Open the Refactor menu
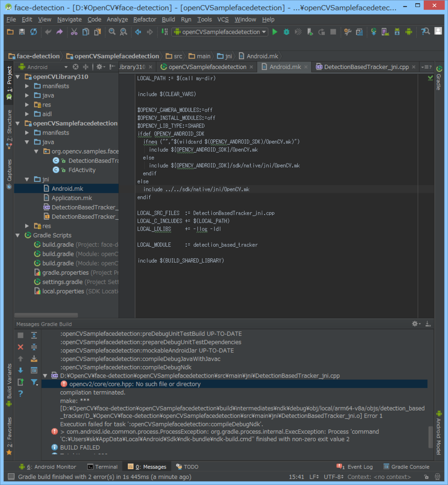 pos(145,19)
